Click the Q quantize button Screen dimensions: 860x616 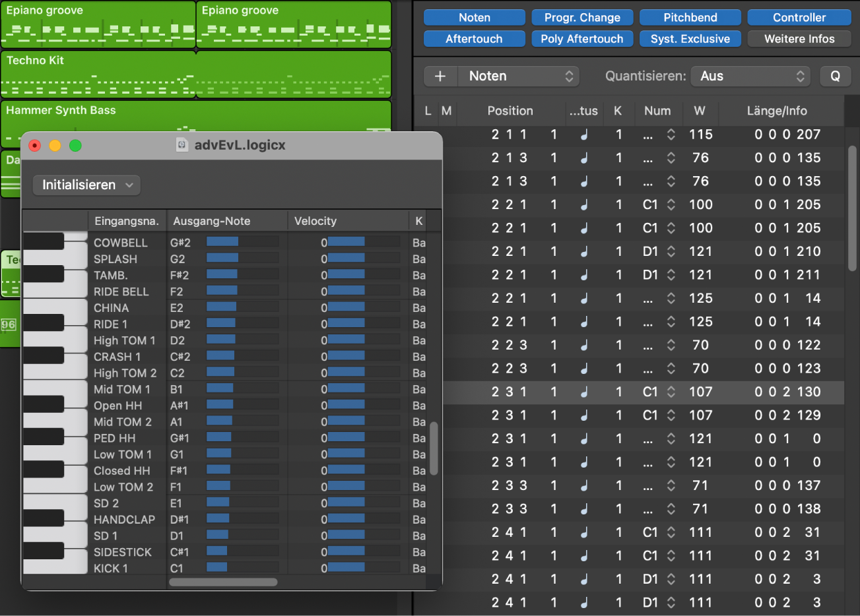(x=835, y=77)
